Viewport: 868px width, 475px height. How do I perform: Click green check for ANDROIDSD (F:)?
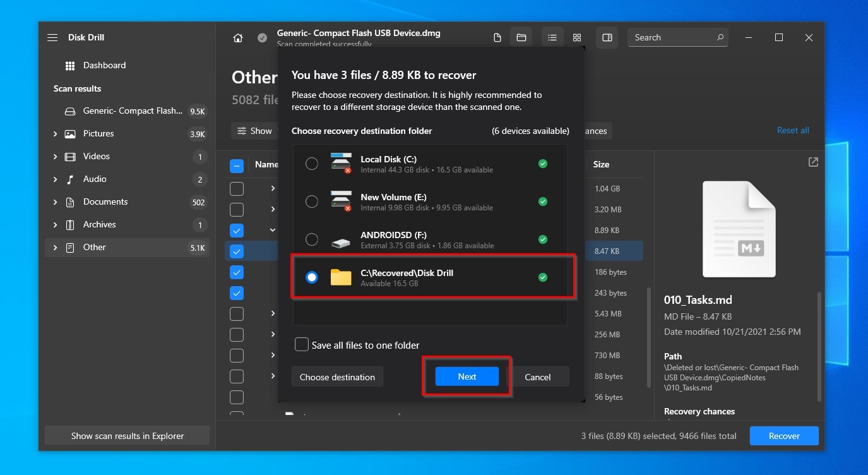543,240
